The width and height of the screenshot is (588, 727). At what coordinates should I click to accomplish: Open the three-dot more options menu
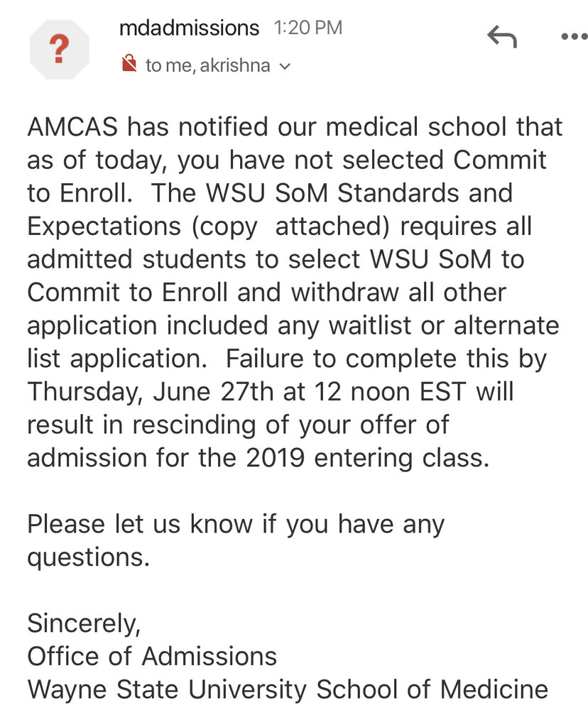click(574, 37)
